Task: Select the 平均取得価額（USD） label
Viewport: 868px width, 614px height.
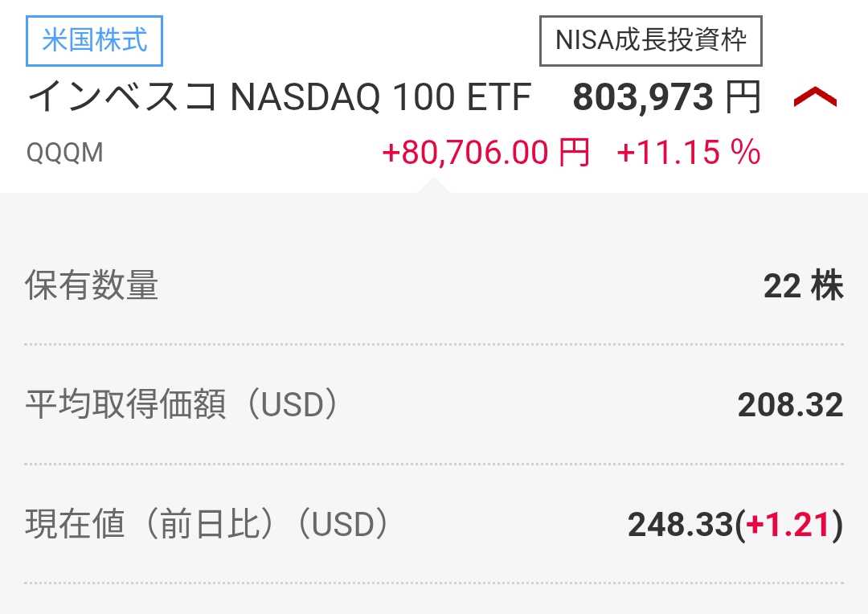Action: pyautogui.click(x=185, y=406)
